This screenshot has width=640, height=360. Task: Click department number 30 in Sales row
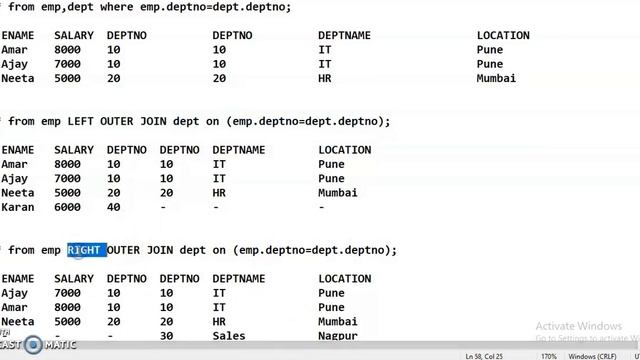click(166, 336)
